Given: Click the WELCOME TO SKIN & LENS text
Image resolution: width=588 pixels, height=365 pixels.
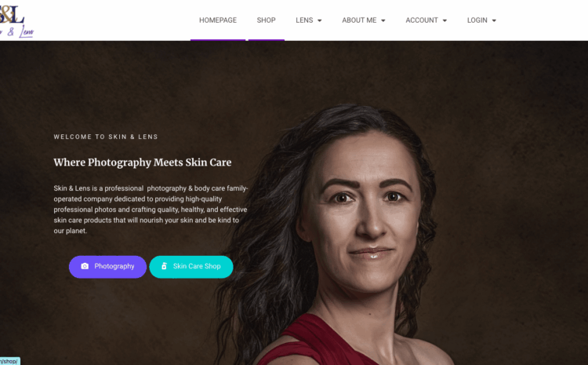Looking at the screenshot, I should [x=106, y=137].
